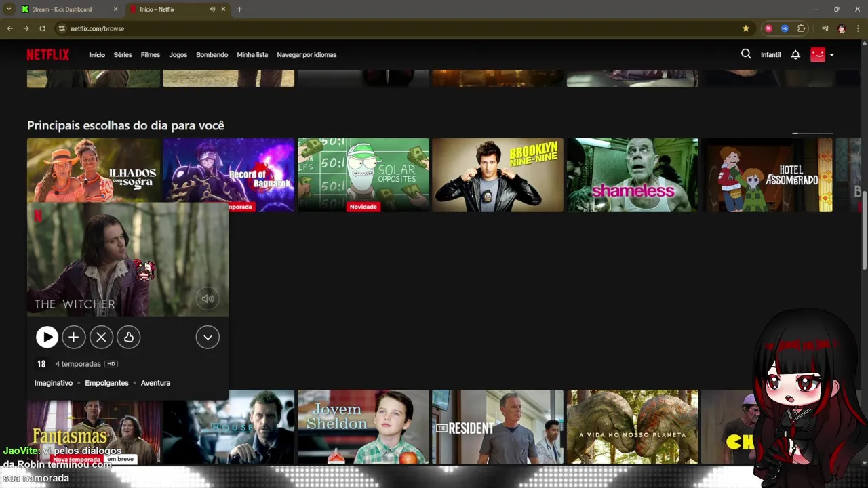This screenshot has height=488, width=868.
Task: Click the Aventura genre tag
Action: (x=155, y=383)
